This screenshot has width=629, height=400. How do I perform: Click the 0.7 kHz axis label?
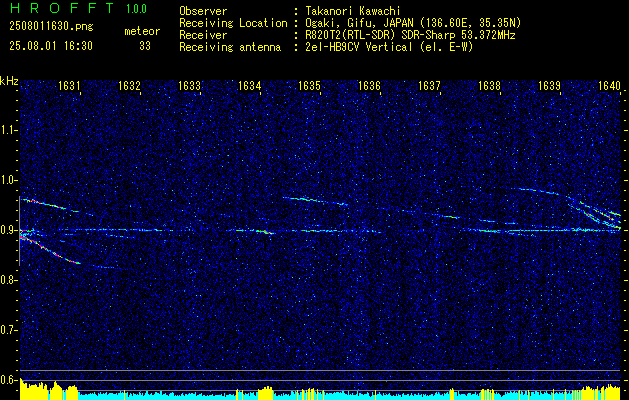(8, 330)
